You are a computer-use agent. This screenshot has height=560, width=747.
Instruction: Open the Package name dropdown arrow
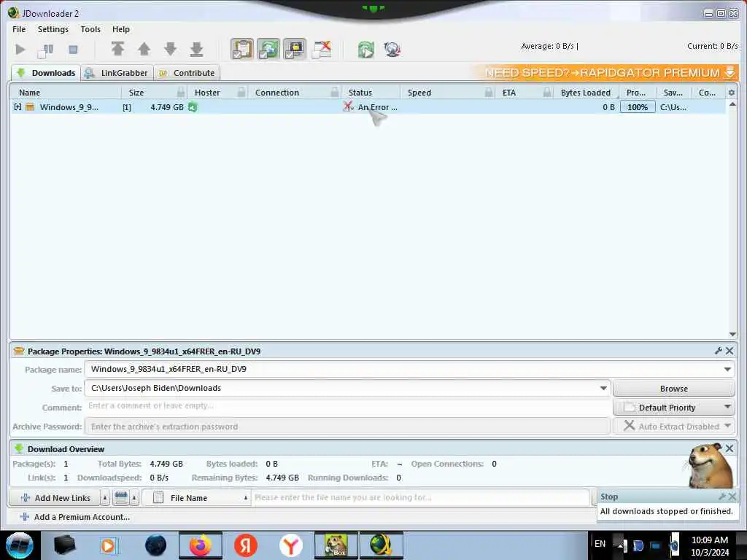tap(727, 369)
